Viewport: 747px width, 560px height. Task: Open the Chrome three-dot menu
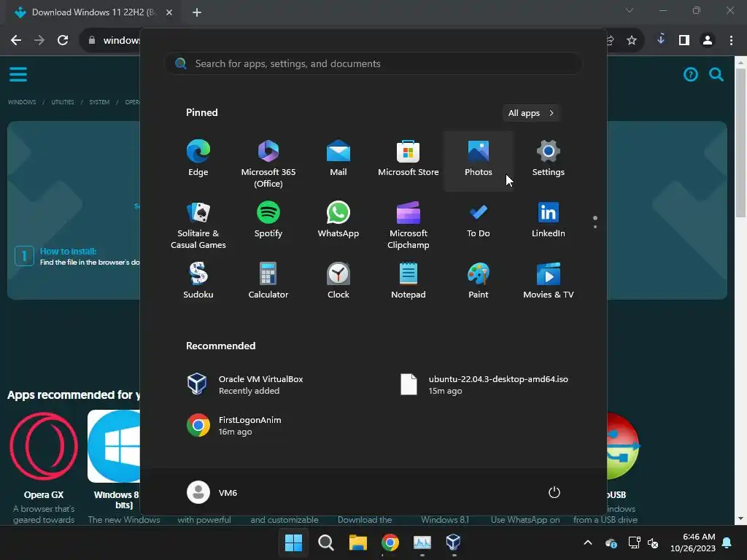tap(731, 41)
